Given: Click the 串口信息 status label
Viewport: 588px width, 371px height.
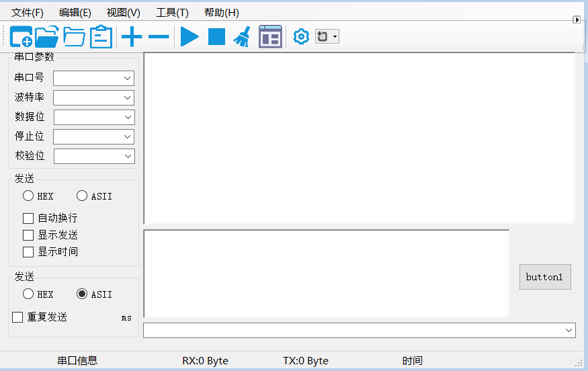Looking at the screenshot, I should [77, 361].
